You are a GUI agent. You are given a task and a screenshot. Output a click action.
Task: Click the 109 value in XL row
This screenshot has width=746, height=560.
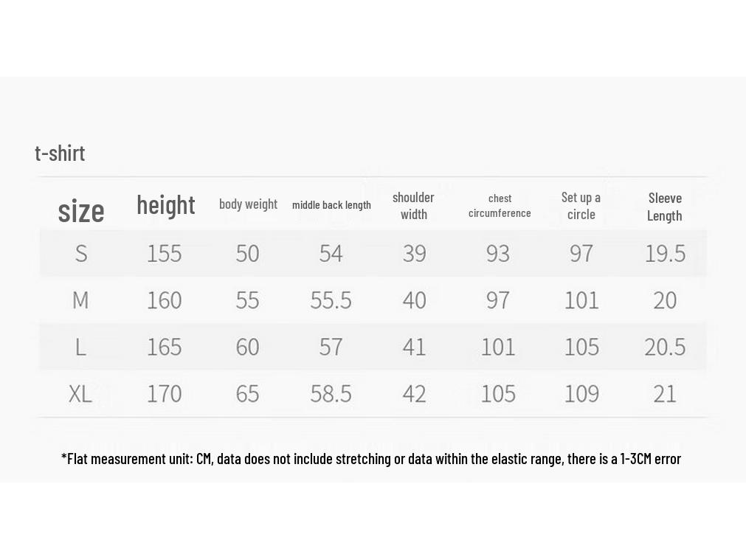[x=581, y=394]
